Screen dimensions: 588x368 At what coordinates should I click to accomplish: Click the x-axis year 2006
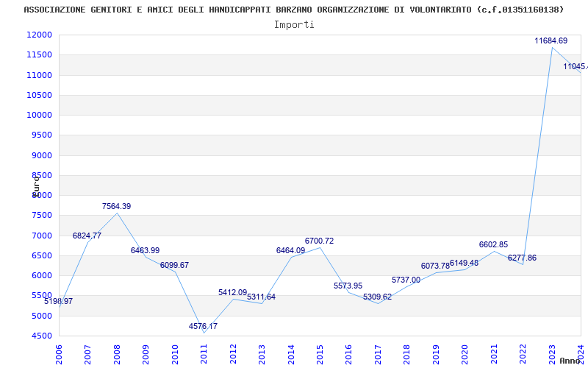pyautogui.click(x=59, y=354)
